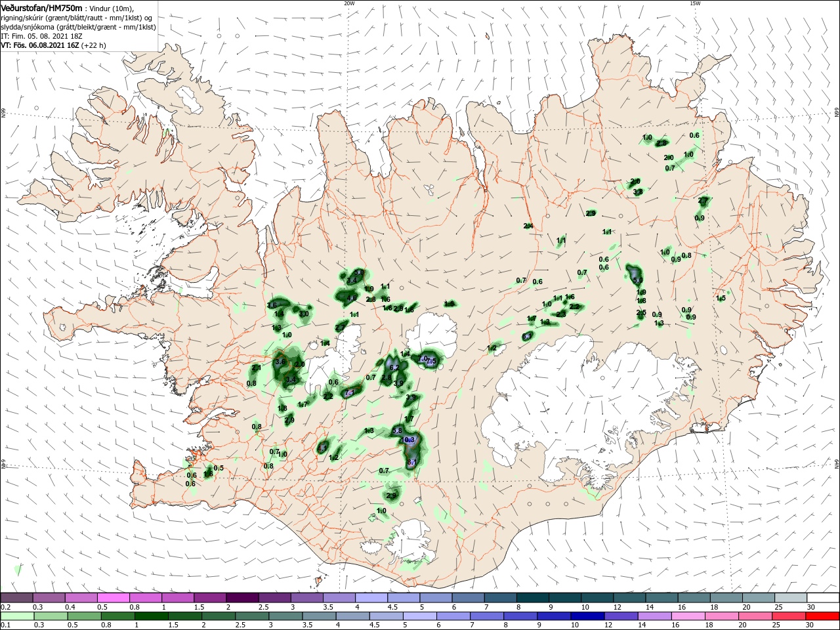Image resolution: width=840 pixels, height=630 pixels.
Task: Click the 6.2 precipitation value
Action: pyautogui.click(x=394, y=368)
